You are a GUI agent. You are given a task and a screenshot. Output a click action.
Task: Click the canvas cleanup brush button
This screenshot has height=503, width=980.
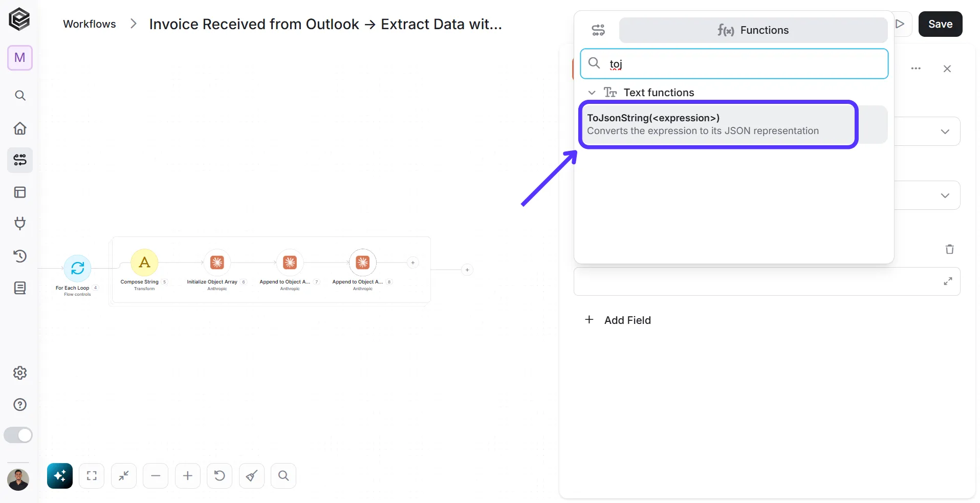(252, 476)
